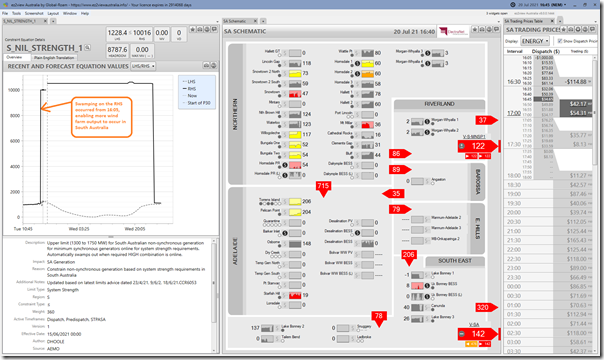
Task: Click the favourite star icon in constraint widget
Action: pyautogui.click(x=193, y=29)
